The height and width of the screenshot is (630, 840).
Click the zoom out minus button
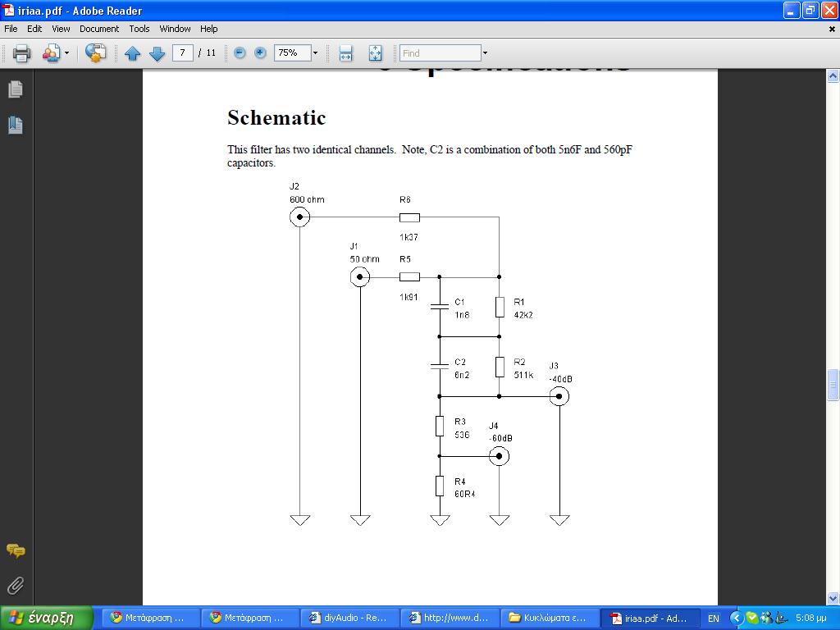point(240,52)
